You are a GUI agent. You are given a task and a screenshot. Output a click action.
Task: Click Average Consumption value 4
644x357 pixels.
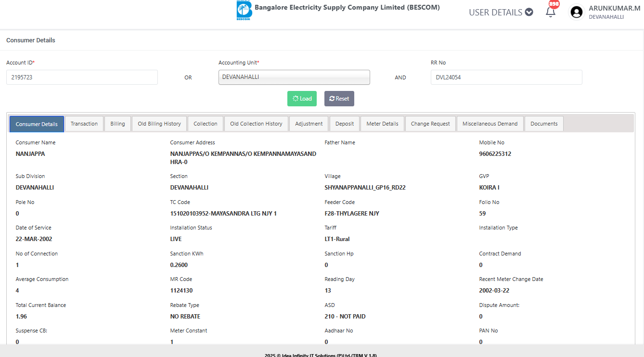17,291
